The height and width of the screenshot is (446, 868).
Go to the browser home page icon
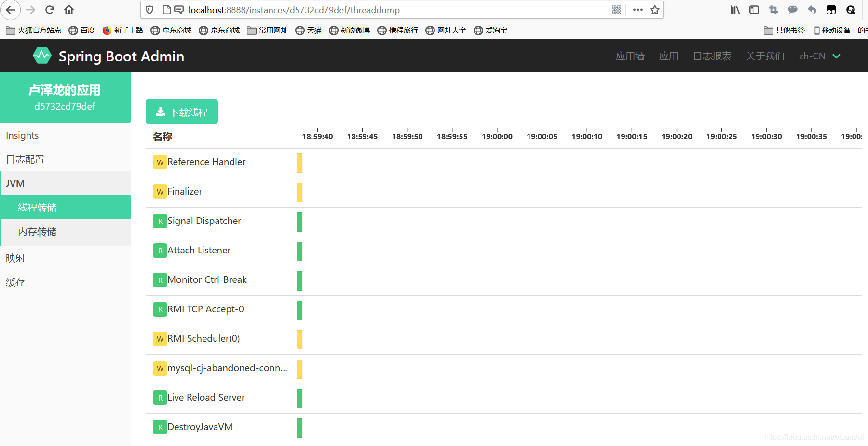point(69,10)
